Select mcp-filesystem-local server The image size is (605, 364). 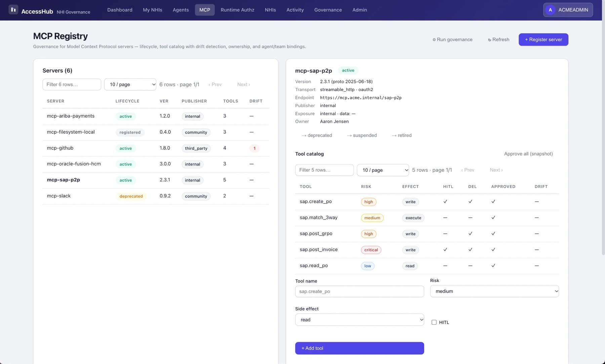156,132
